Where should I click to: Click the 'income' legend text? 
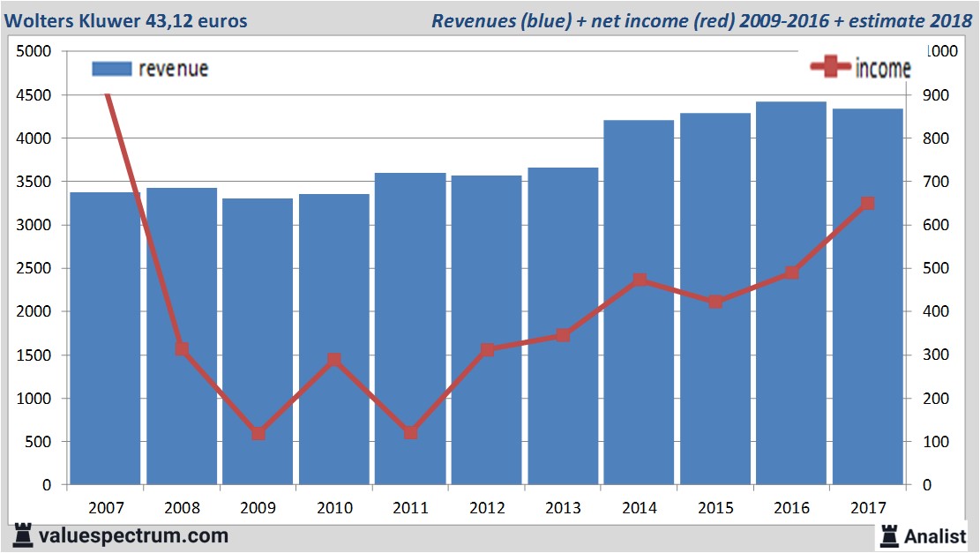882,68
